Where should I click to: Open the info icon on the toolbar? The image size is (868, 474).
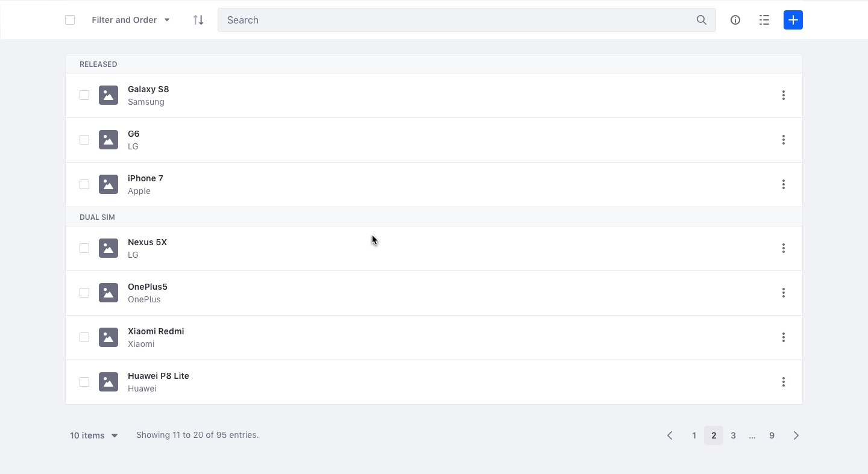(x=735, y=20)
